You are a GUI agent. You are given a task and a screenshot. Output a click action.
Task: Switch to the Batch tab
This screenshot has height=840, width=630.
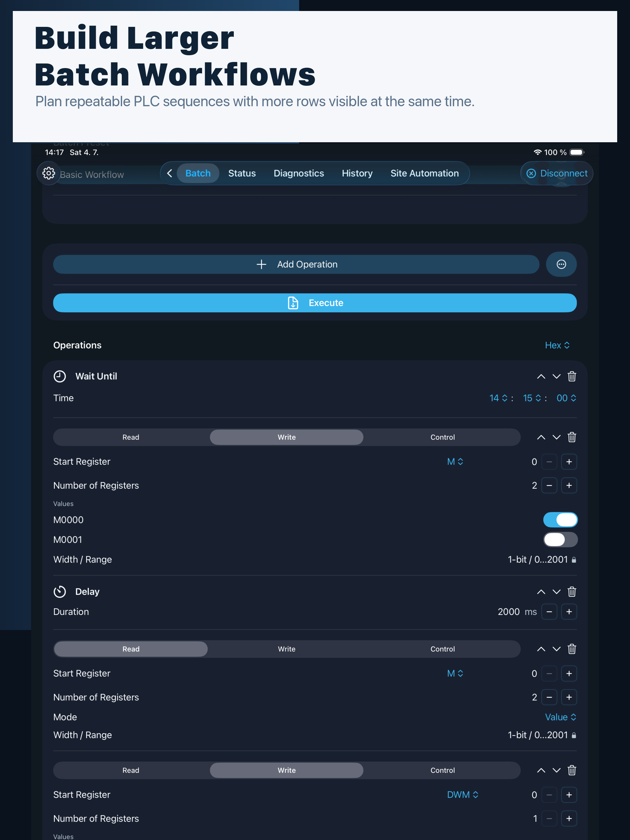coord(198,173)
